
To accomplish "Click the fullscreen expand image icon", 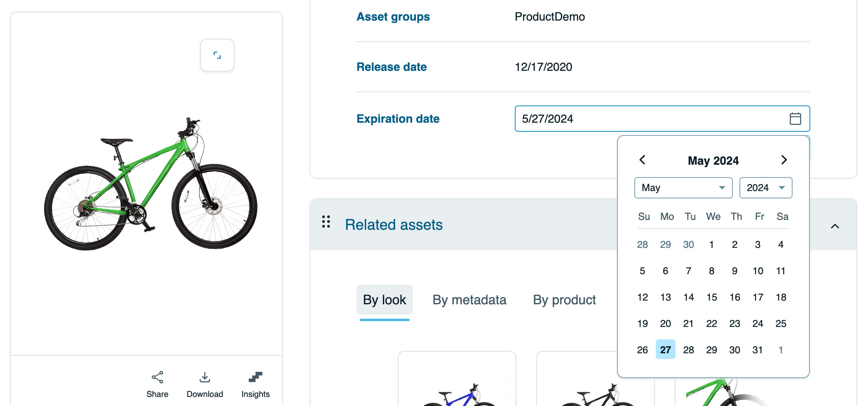I will (x=217, y=55).
